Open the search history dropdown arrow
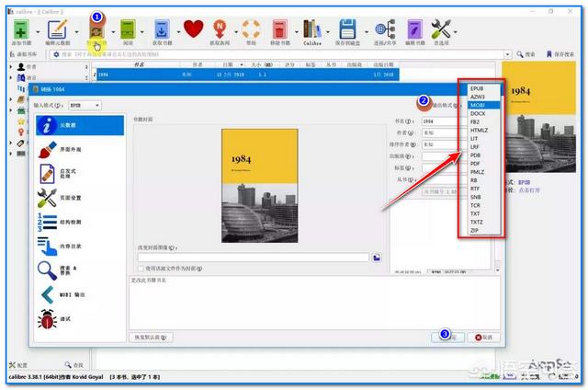The height and width of the screenshot is (390, 588). (507, 54)
